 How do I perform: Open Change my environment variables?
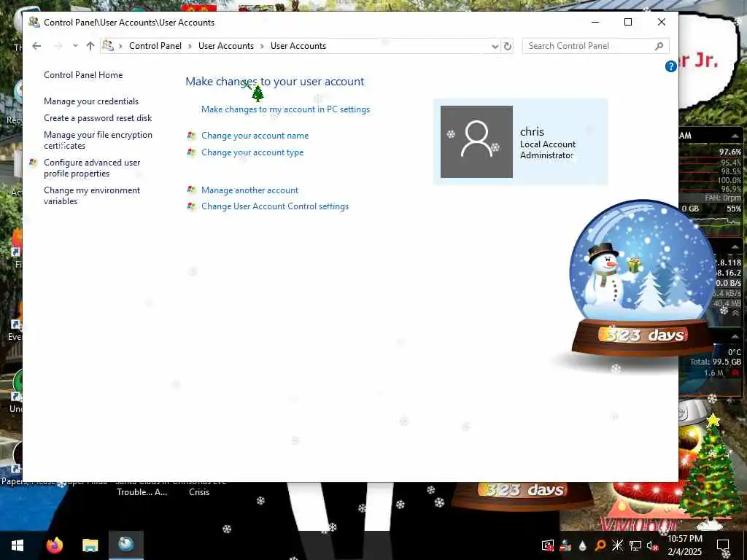[x=92, y=195]
